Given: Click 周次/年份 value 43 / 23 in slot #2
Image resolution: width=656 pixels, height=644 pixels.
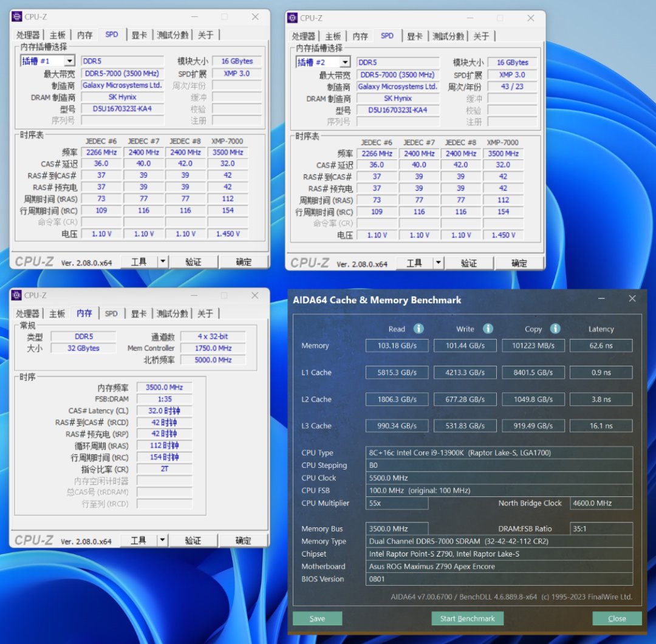Looking at the screenshot, I should [x=512, y=87].
